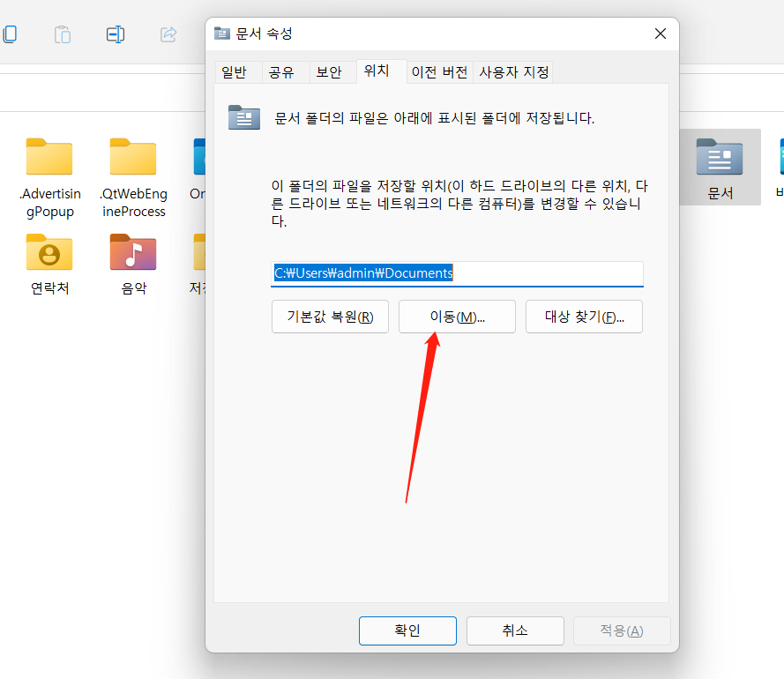
Task: Click the folder icon in the dialog header
Action: coord(220,34)
